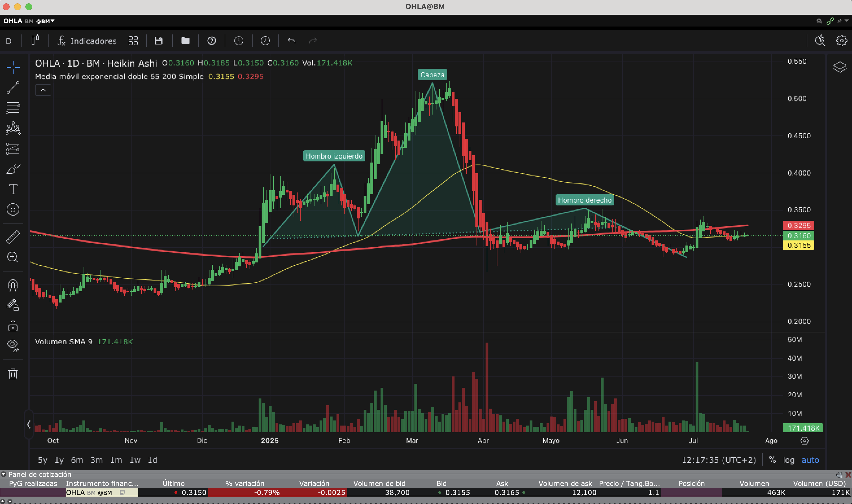Open chart settings gear icon
The width and height of the screenshot is (852, 504).
coord(842,40)
